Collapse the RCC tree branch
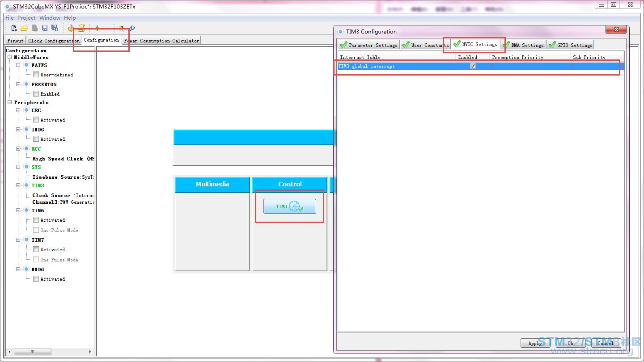 19,149
